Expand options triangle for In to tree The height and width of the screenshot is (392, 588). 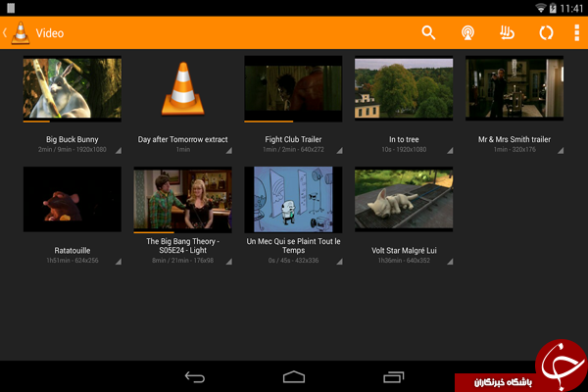(x=451, y=150)
